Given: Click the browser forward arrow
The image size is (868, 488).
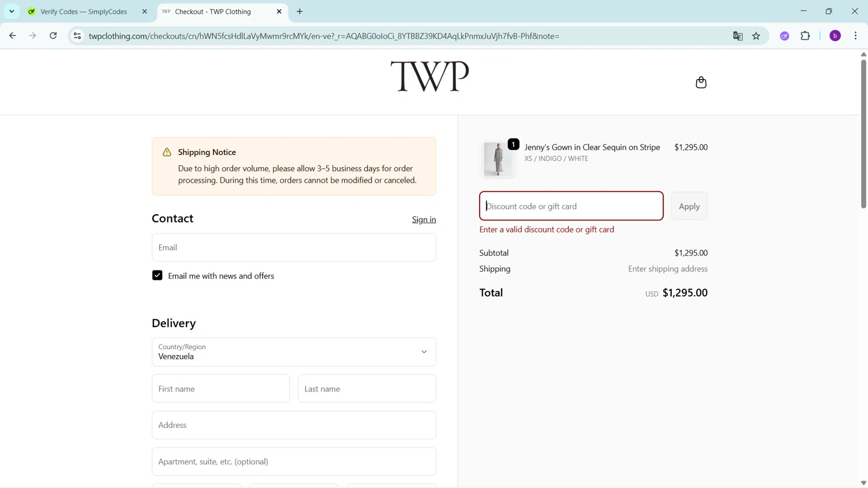Looking at the screenshot, I should pos(32,36).
